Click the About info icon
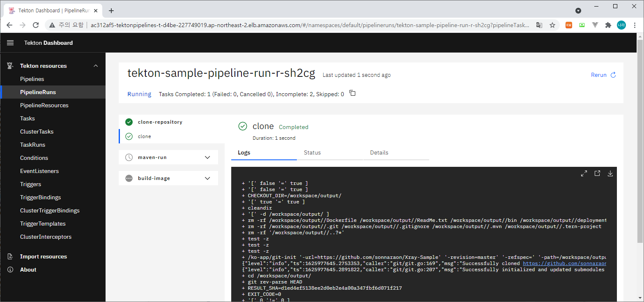The width and height of the screenshot is (644, 302). (10, 270)
